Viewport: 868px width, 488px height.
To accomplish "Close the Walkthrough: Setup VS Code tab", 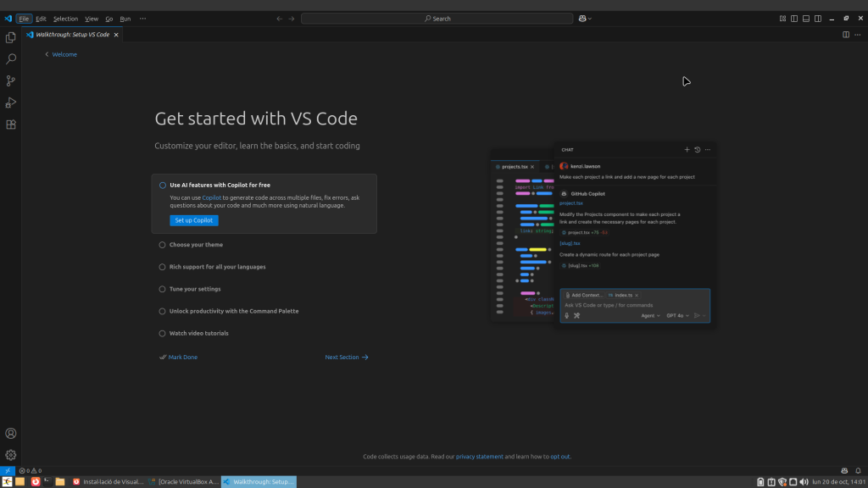I will pos(116,35).
